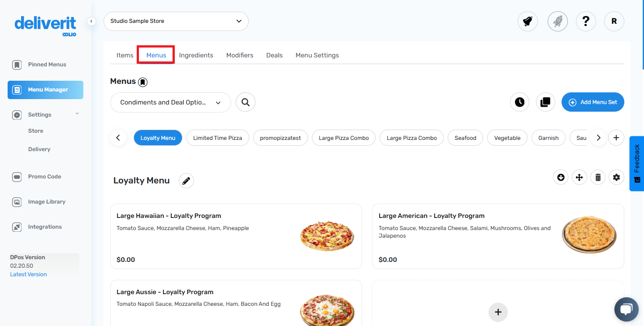
Task: Select the Vegetable category chip
Action: 507,138
